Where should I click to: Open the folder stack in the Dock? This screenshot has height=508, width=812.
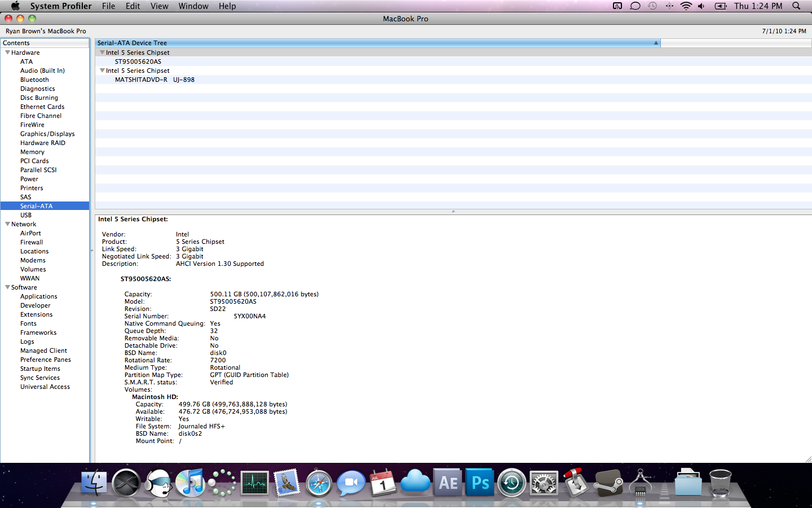tap(688, 483)
